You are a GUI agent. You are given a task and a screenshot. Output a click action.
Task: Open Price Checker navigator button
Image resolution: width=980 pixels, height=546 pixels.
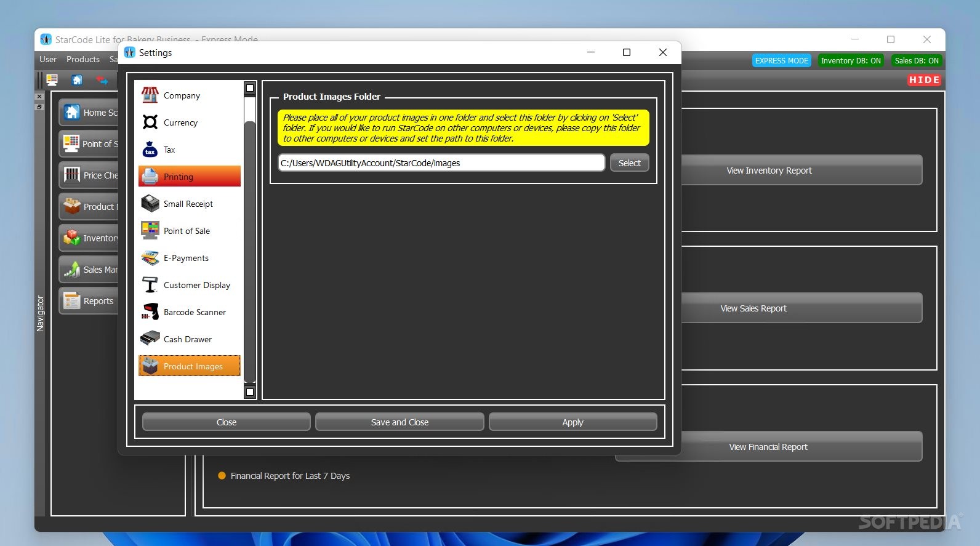click(89, 175)
